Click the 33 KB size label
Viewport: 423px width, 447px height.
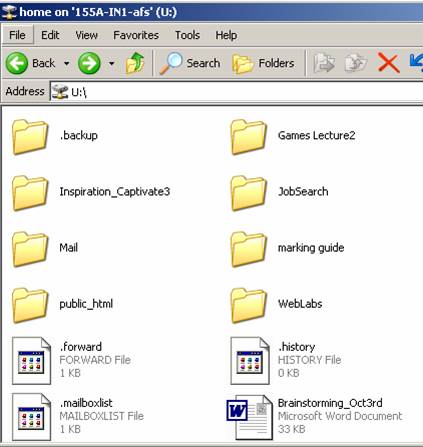[x=292, y=429]
